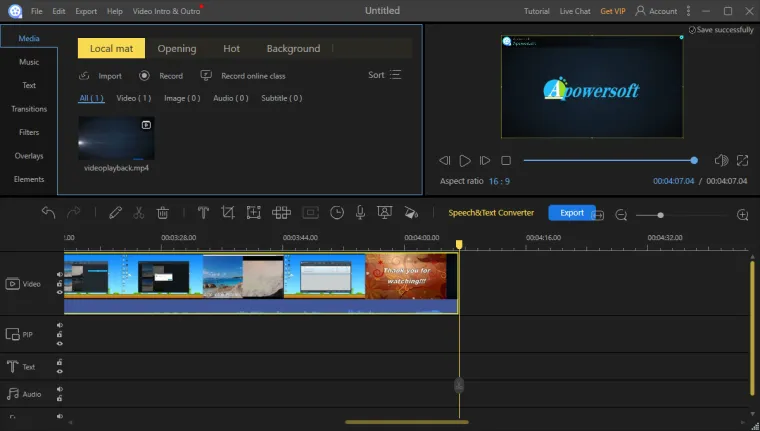Click the edit pencil icon
The image size is (760, 431).
pos(115,213)
